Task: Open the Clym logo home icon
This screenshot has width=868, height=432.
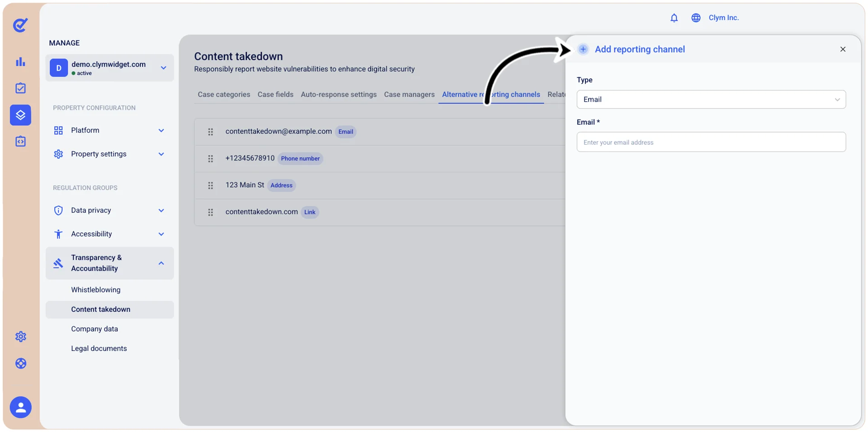Action: pos(20,25)
